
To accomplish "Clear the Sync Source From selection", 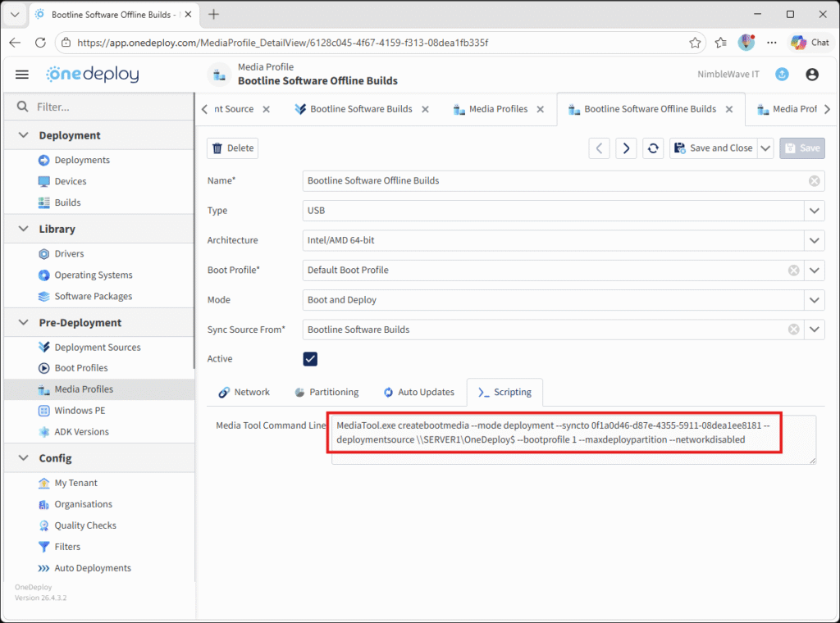I will (x=794, y=330).
